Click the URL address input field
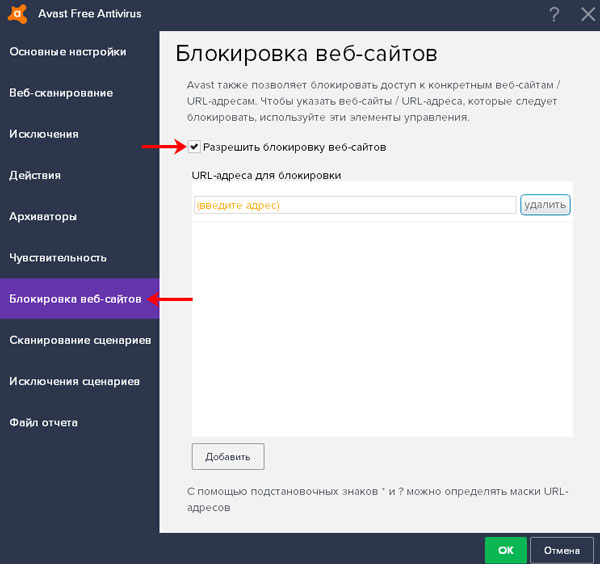 (x=355, y=205)
